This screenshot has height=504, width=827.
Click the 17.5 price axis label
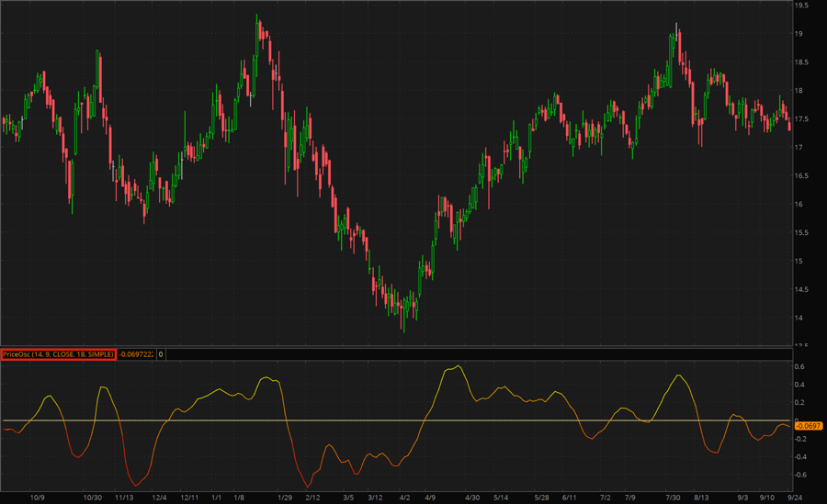point(801,119)
